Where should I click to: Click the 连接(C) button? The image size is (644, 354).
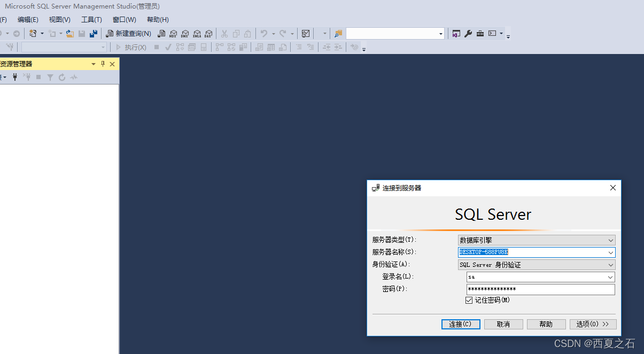point(461,324)
